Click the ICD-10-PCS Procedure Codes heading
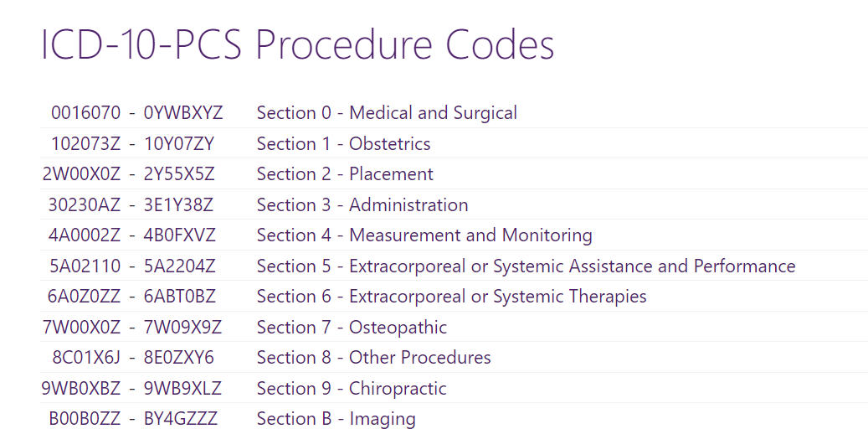 [297, 44]
